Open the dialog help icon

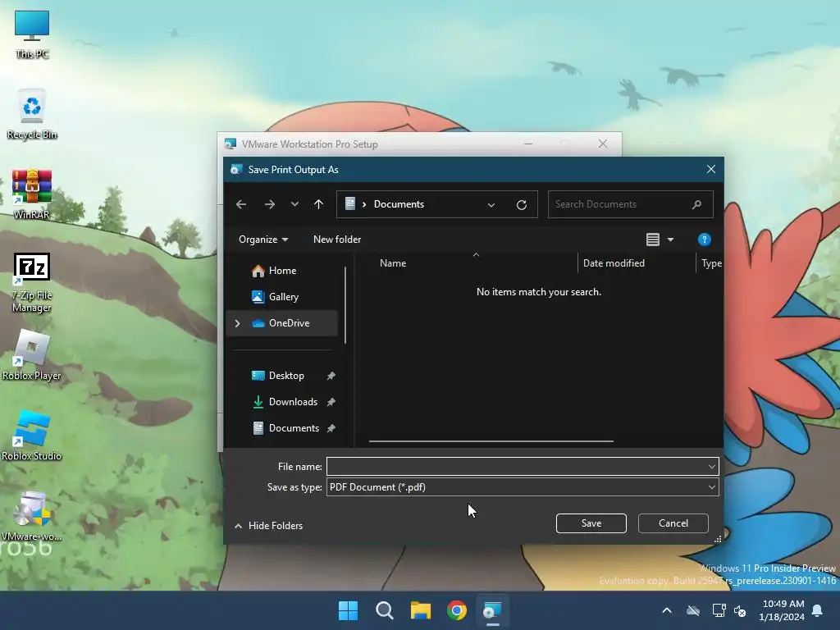705,240
